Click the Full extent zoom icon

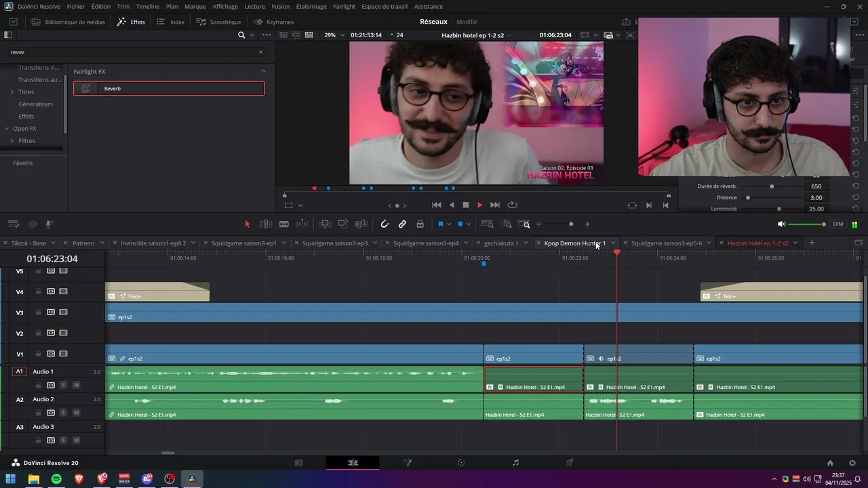tap(487, 224)
